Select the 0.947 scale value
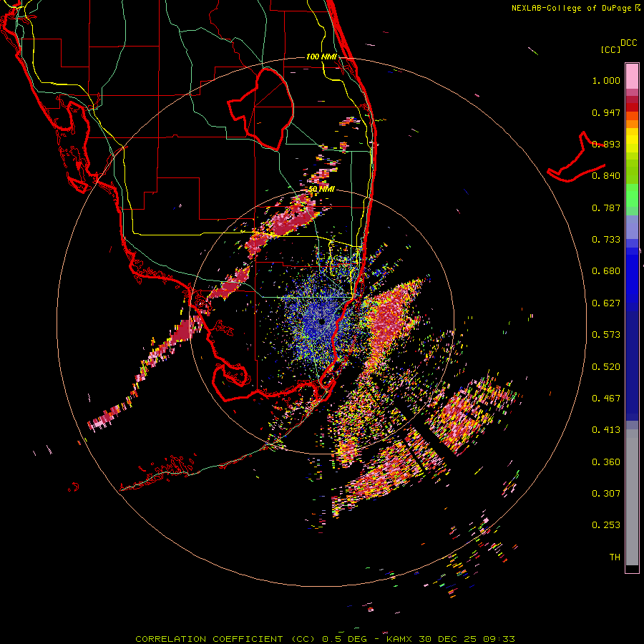 [x=606, y=112]
